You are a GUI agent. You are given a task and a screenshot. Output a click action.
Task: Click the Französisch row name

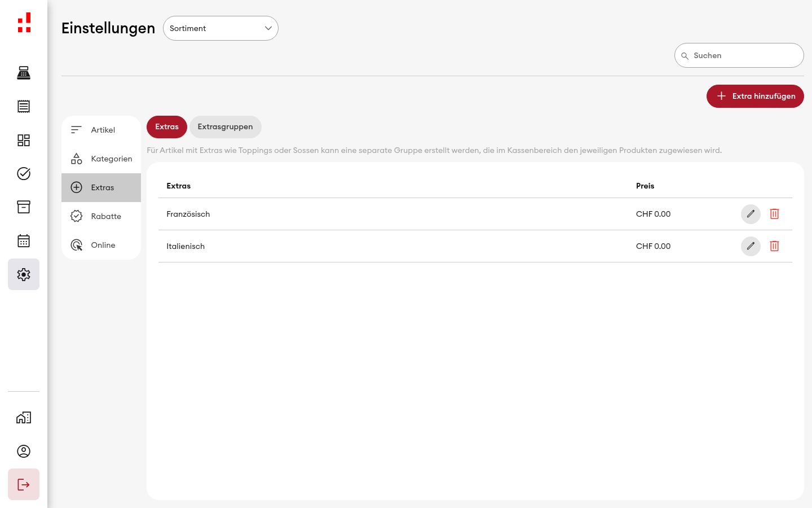click(x=188, y=214)
